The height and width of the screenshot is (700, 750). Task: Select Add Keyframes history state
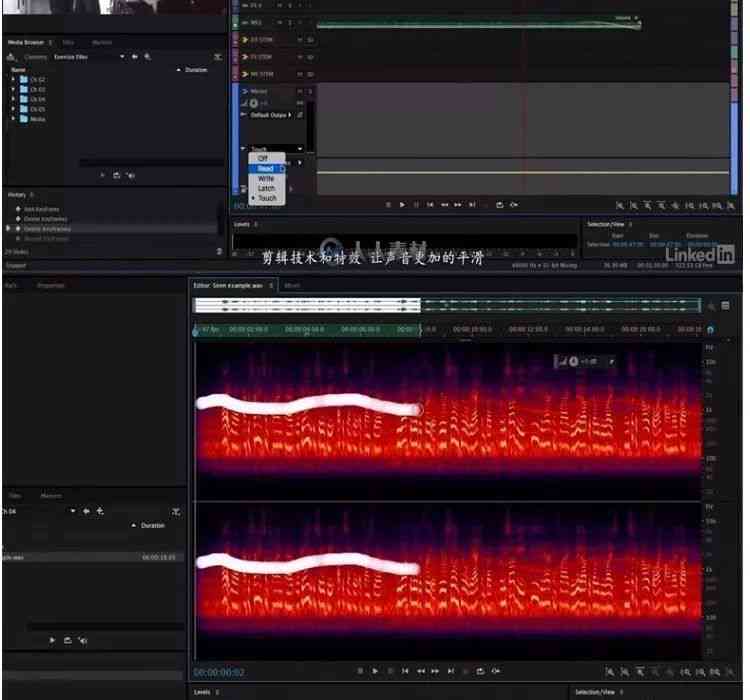(41, 209)
